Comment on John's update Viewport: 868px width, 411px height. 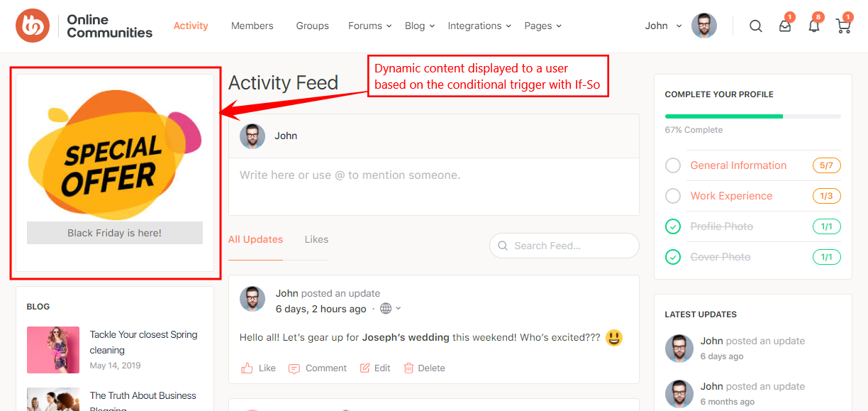tap(317, 368)
